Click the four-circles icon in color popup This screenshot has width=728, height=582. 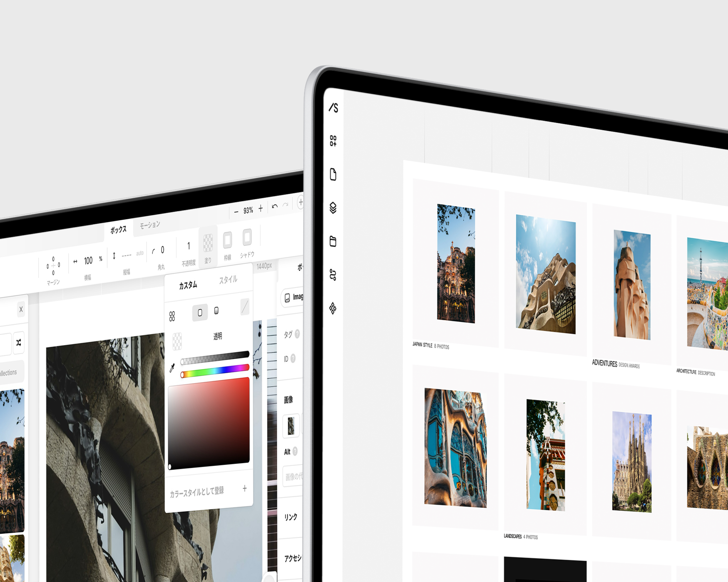coord(172,316)
